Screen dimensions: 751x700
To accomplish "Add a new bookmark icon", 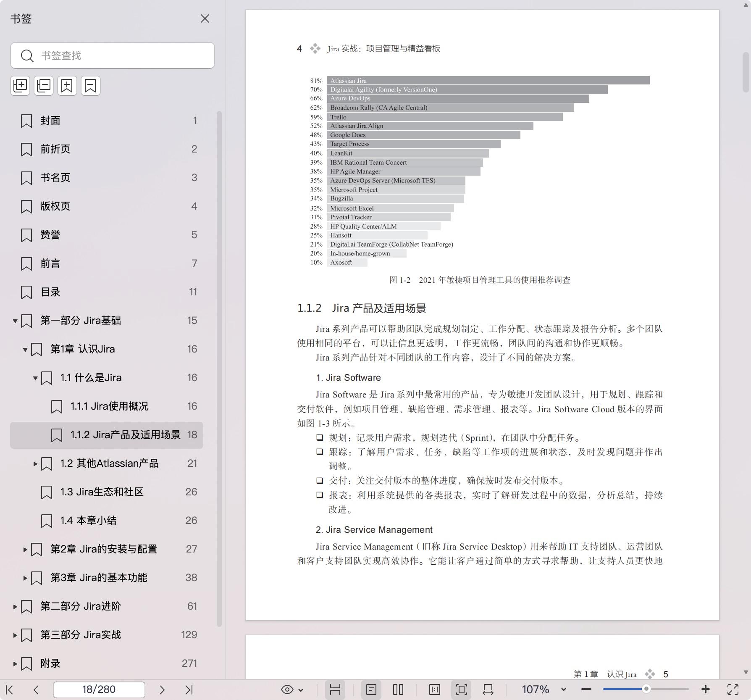I will coord(67,86).
